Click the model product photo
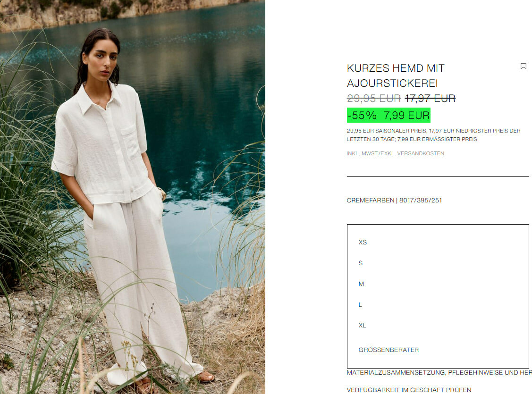532x394 pixels. click(132, 197)
